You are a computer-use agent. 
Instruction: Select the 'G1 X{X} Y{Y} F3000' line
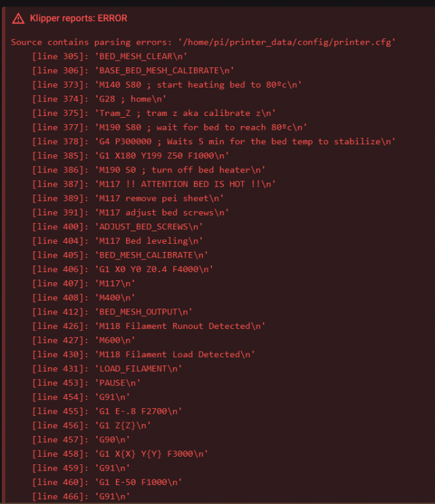coord(120,454)
